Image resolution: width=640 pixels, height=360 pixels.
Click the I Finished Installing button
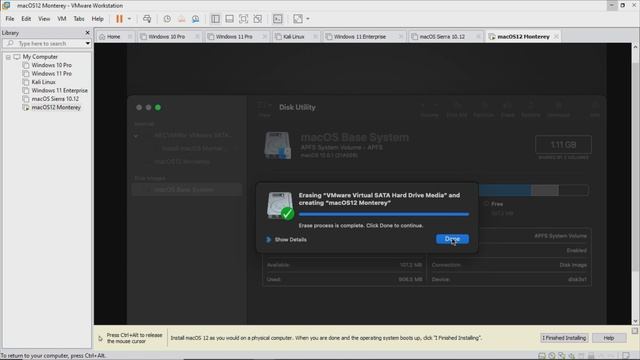coord(564,338)
